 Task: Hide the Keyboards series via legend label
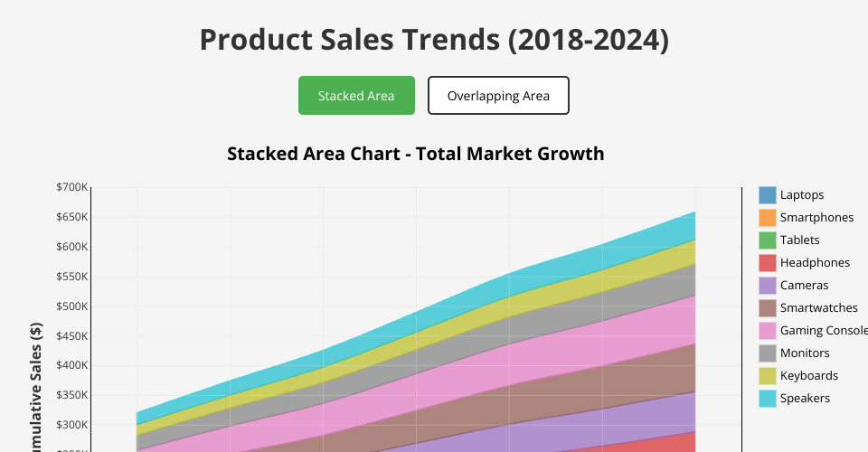pos(808,376)
